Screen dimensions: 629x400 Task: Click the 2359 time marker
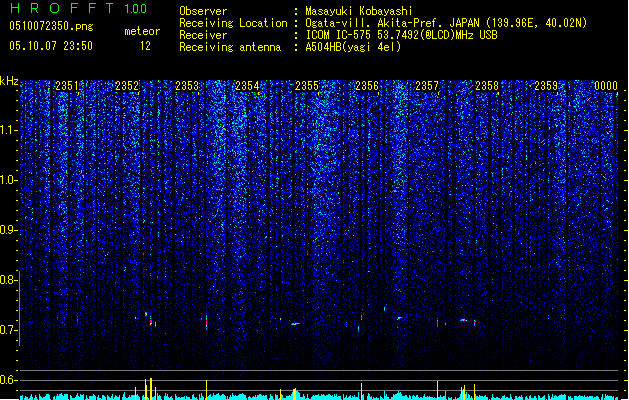[x=546, y=86]
